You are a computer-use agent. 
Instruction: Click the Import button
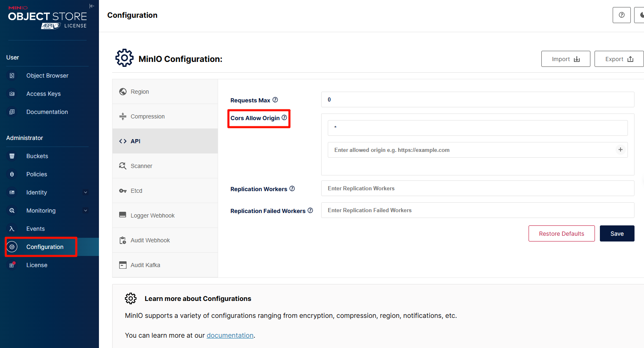tap(565, 59)
